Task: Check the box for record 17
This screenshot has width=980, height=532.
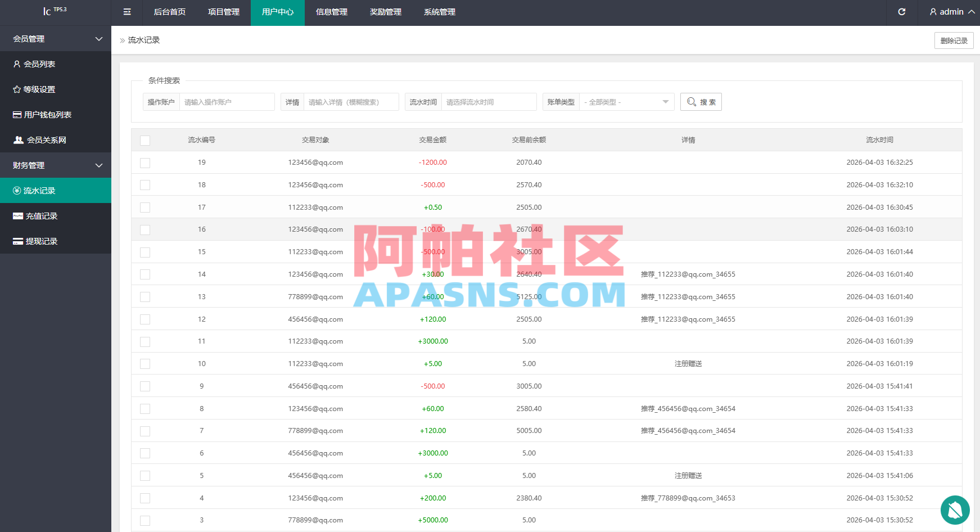Action: [x=145, y=208]
